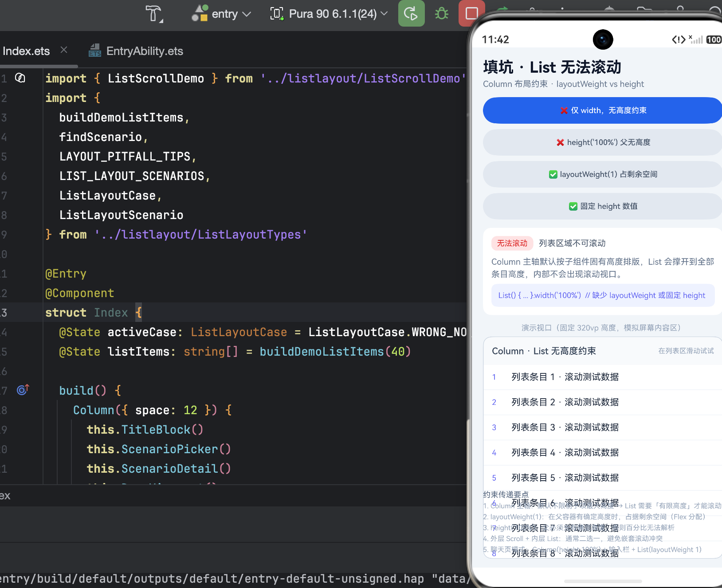The image size is (722, 588).
Task: Tap the red '无法滚动' status tag
Action: coord(512,243)
